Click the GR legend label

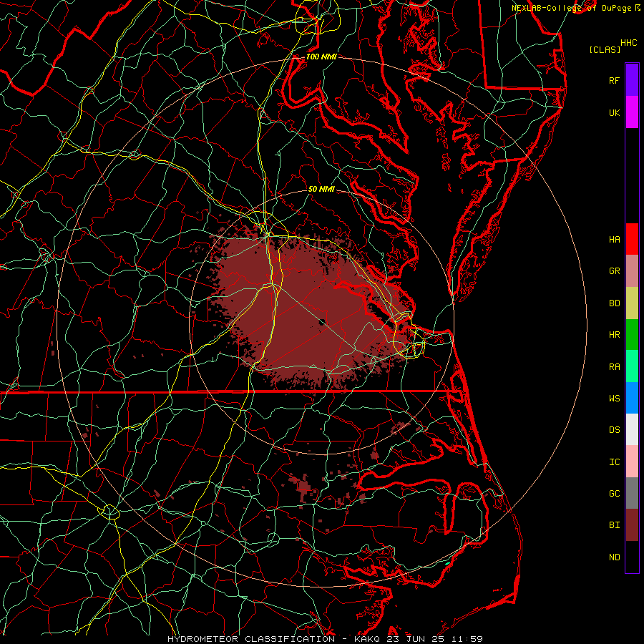[615, 271]
